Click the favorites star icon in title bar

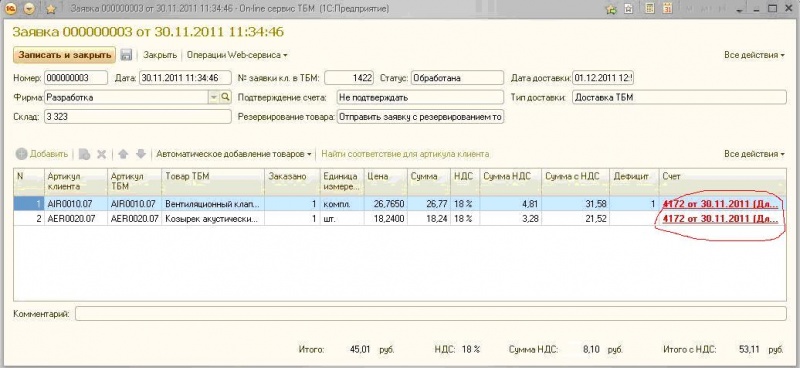(x=51, y=8)
